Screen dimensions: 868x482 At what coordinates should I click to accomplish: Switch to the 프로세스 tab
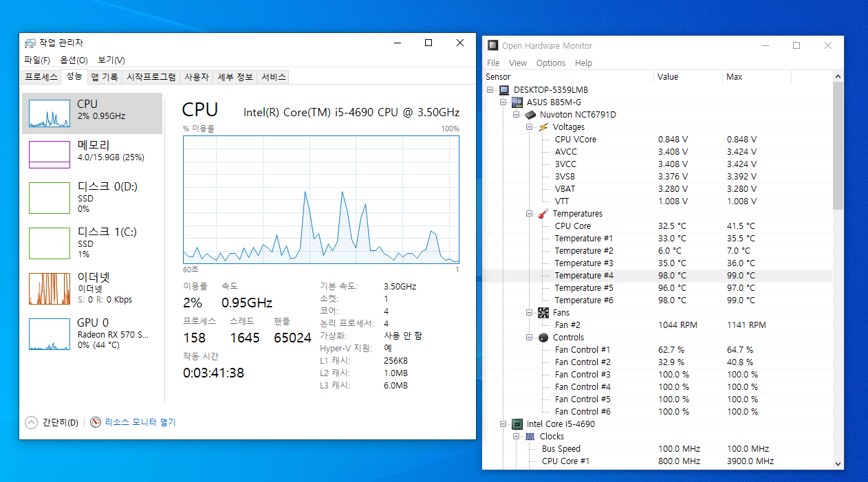click(41, 77)
